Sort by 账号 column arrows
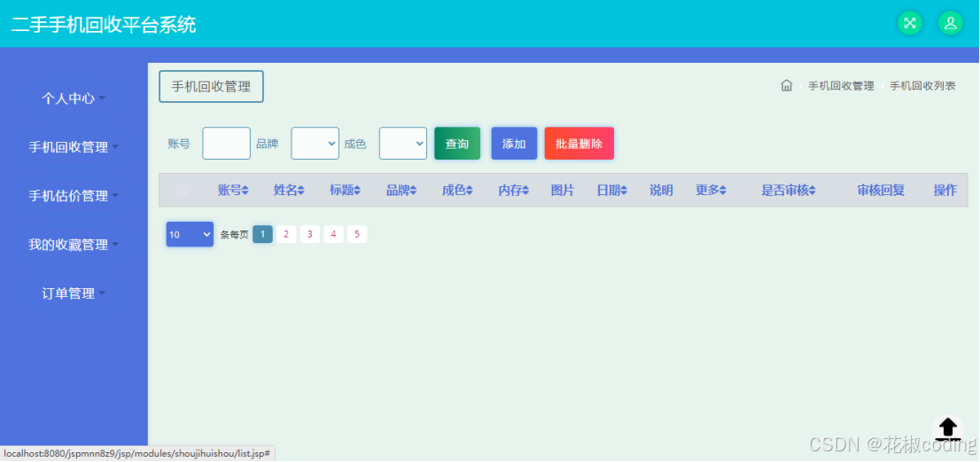Screen dimensions: 980x462 [x=245, y=191]
